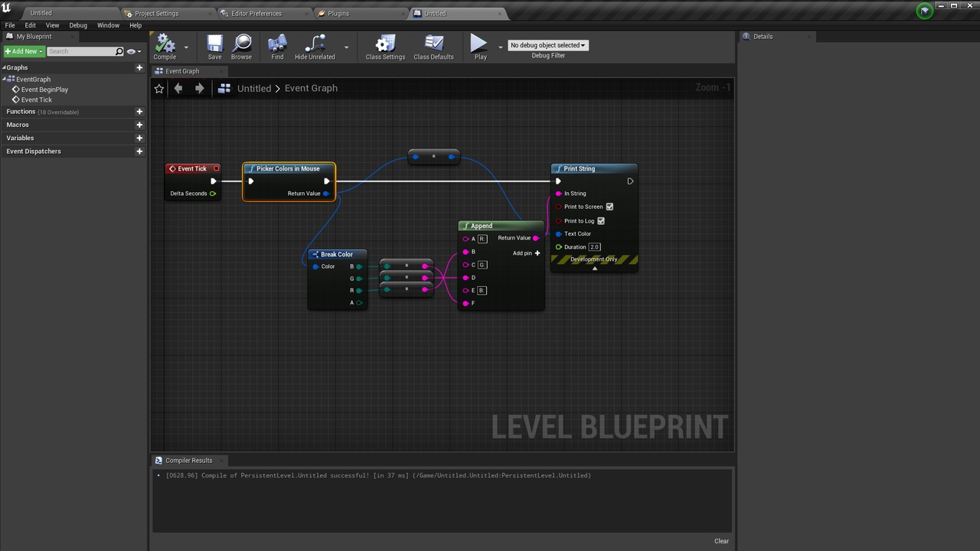Add a new function with the plus icon
The height and width of the screenshot is (551, 980).
pos(139,112)
